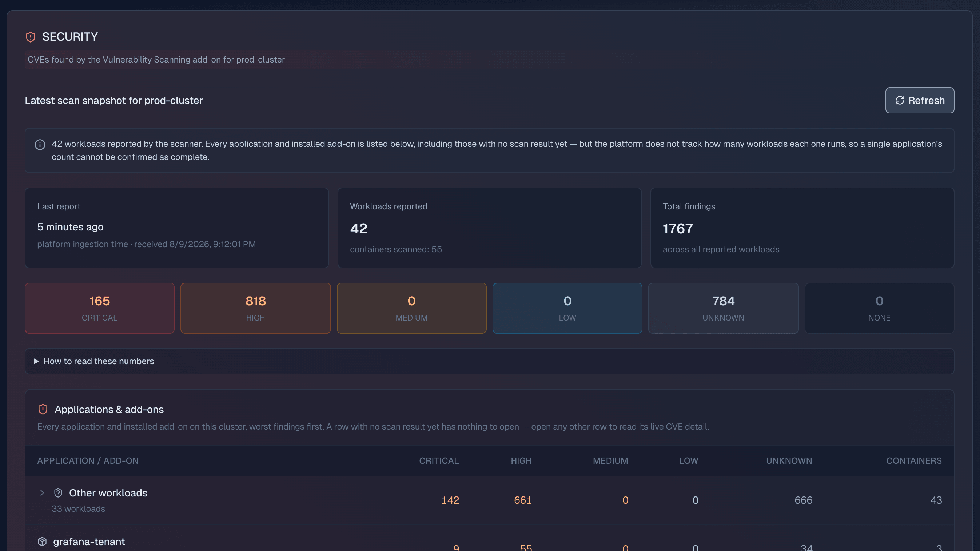
Task: Click the LOW column header
Action: [x=689, y=460]
